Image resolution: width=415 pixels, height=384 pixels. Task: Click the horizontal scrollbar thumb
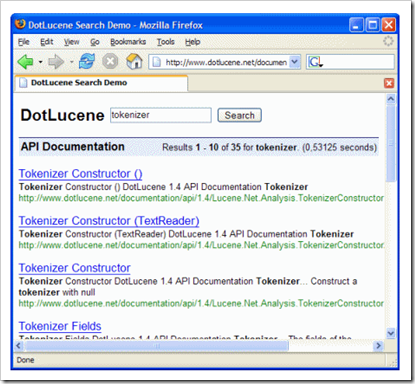pyautogui.click(x=157, y=346)
